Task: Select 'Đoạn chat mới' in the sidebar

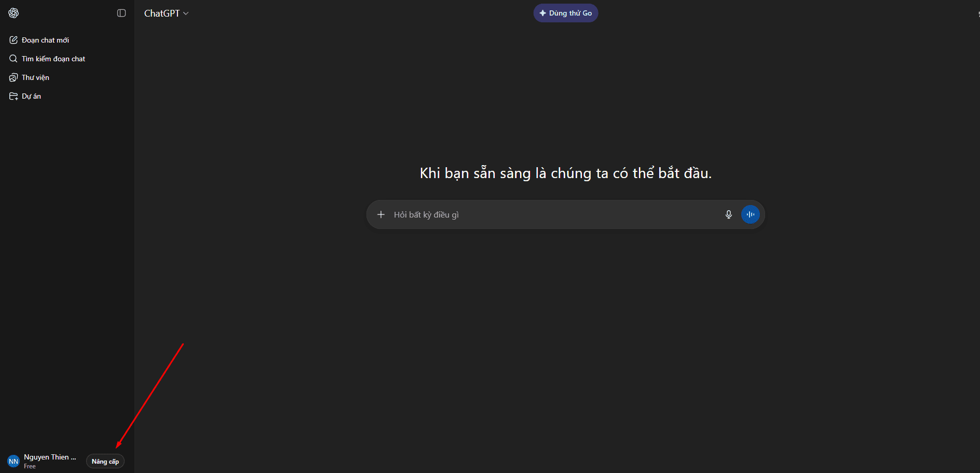Action: pos(46,39)
